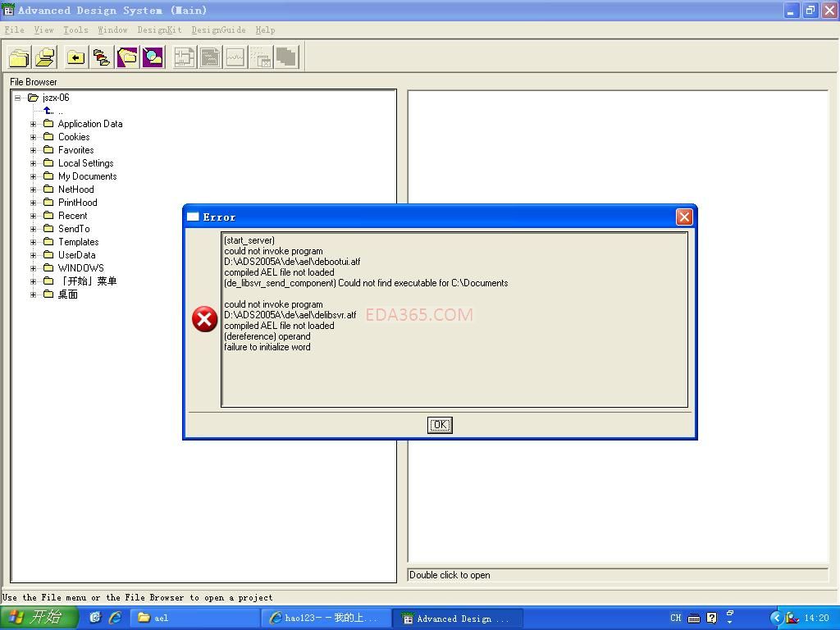Select the 桌面 folder

pyautogui.click(x=68, y=294)
